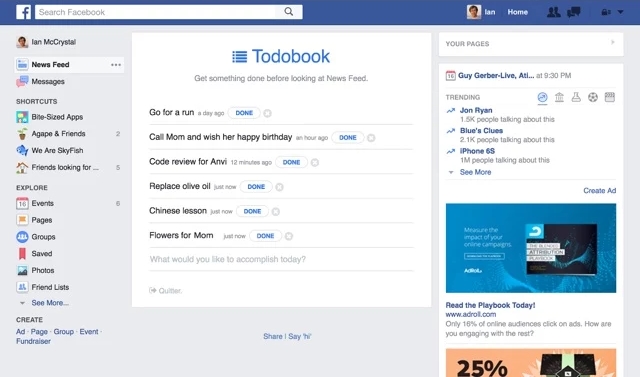Open Ian profile name in top bar
This screenshot has width=640, height=377.
pyautogui.click(x=490, y=12)
